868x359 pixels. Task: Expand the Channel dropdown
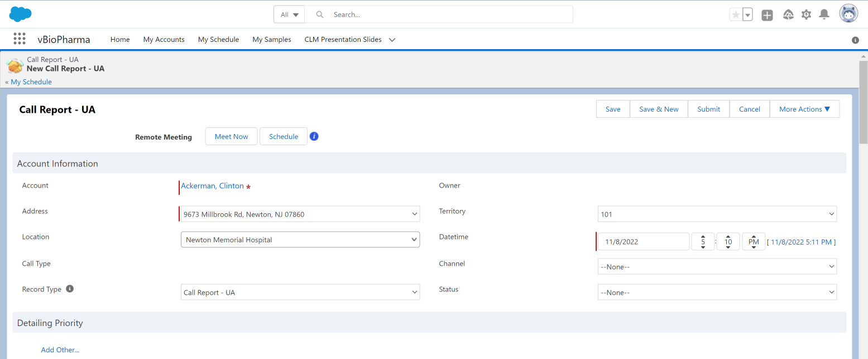tap(832, 267)
